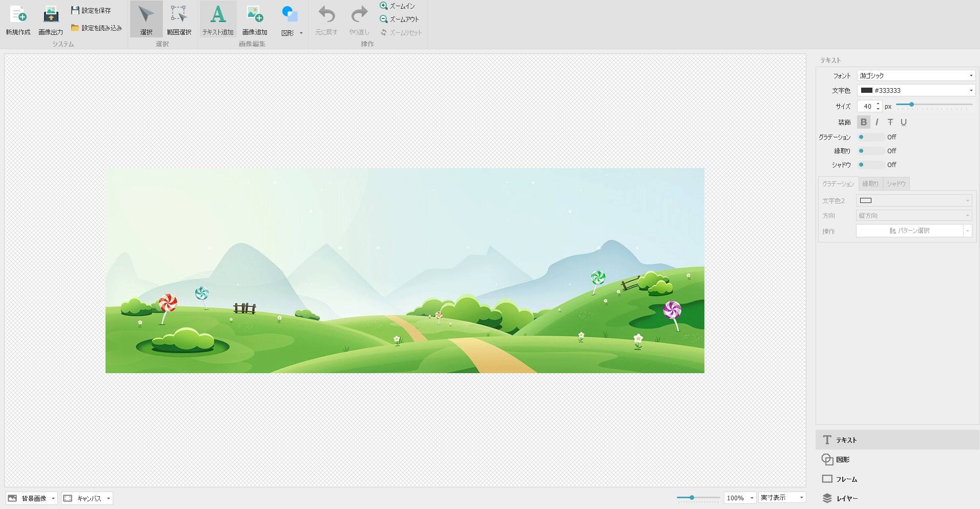Image resolution: width=980 pixels, height=509 pixels.
Task: Undo with 元に戻す button
Action: (x=326, y=20)
